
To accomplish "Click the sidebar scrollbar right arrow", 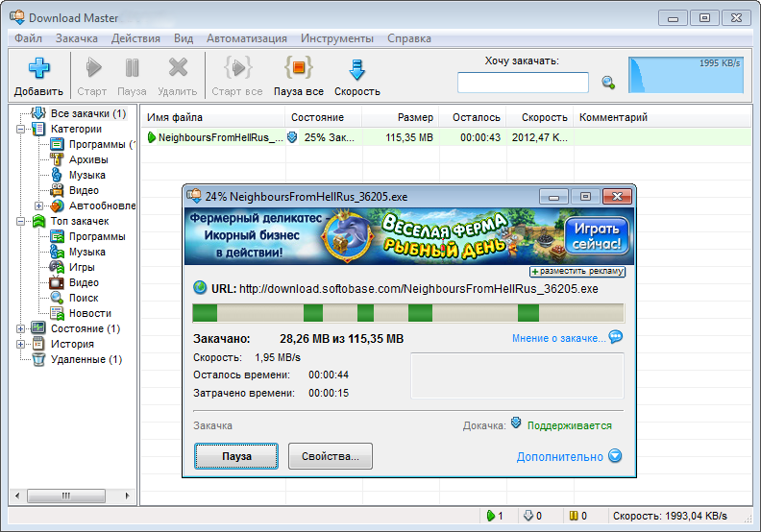I will [x=127, y=496].
